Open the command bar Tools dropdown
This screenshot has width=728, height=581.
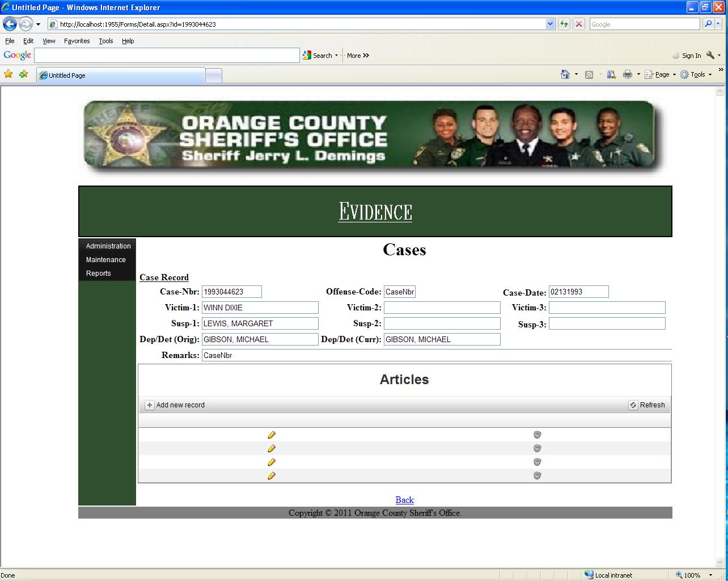click(696, 74)
